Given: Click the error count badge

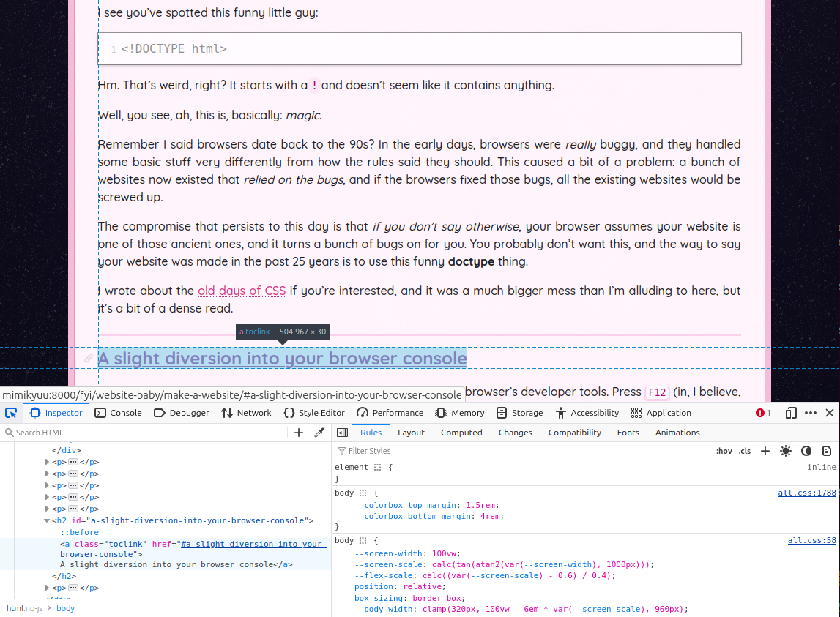Looking at the screenshot, I should [x=763, y=413].
